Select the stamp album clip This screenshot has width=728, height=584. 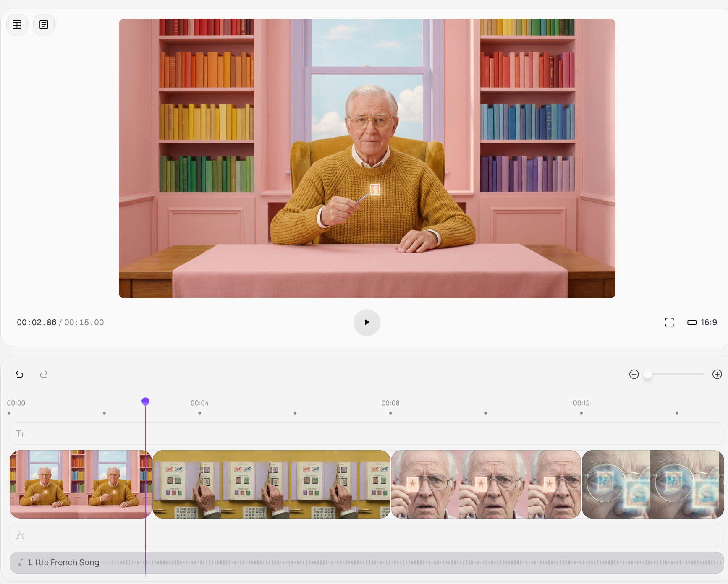click(271, 484)
